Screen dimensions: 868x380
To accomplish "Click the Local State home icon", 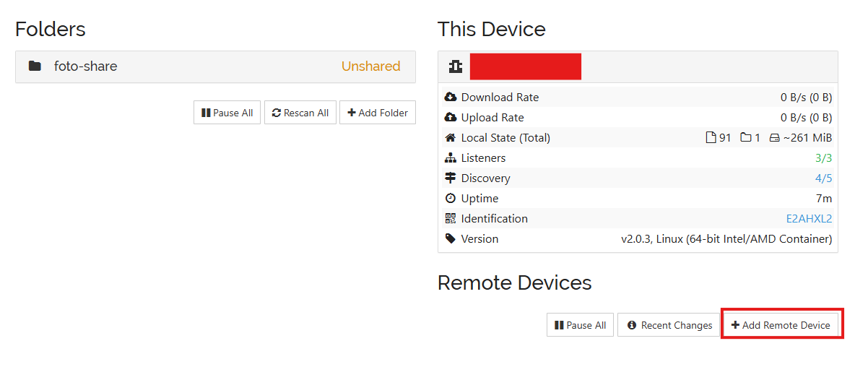I will (451, 138).
